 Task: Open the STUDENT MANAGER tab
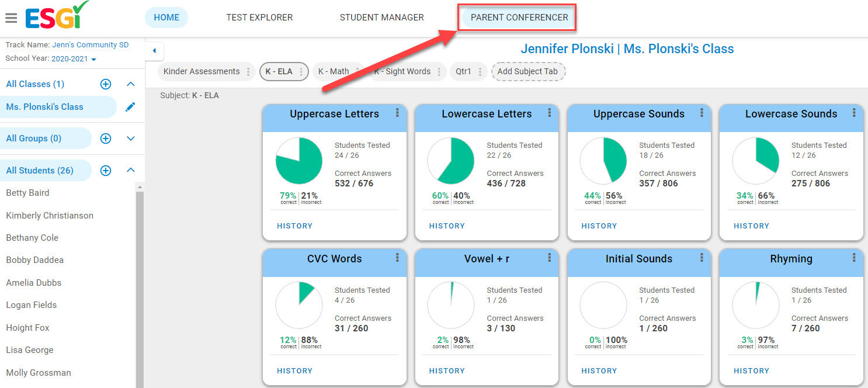(382, 18)
